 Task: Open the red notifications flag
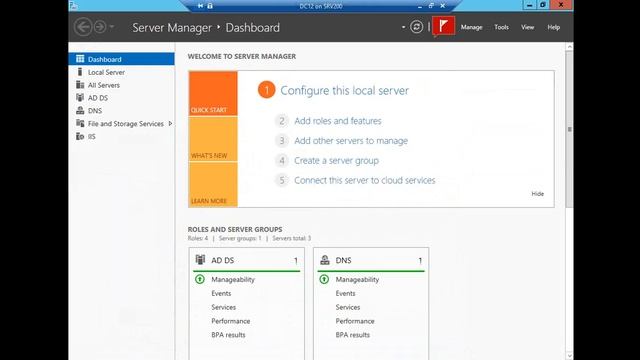(443, 27)
